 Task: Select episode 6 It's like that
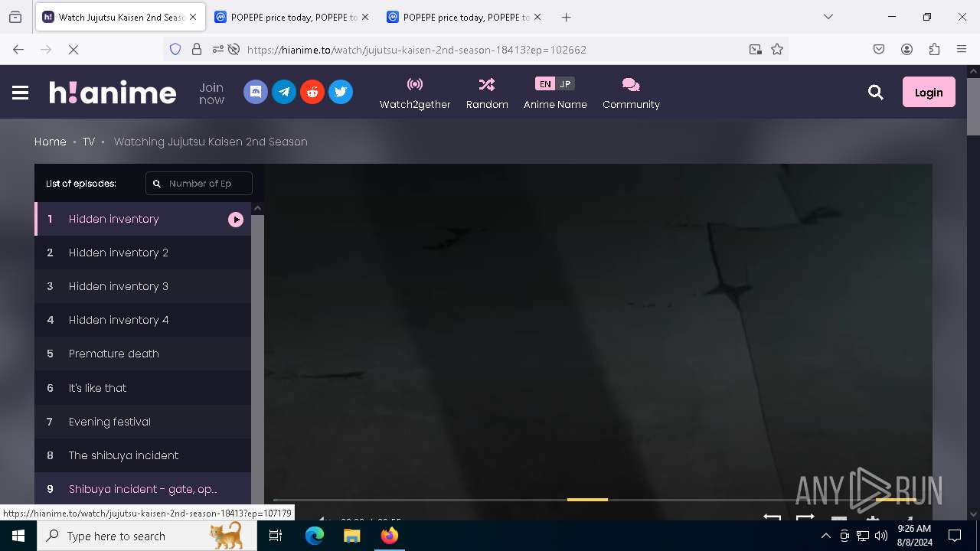pyautogui.click(x=143, y=388)
